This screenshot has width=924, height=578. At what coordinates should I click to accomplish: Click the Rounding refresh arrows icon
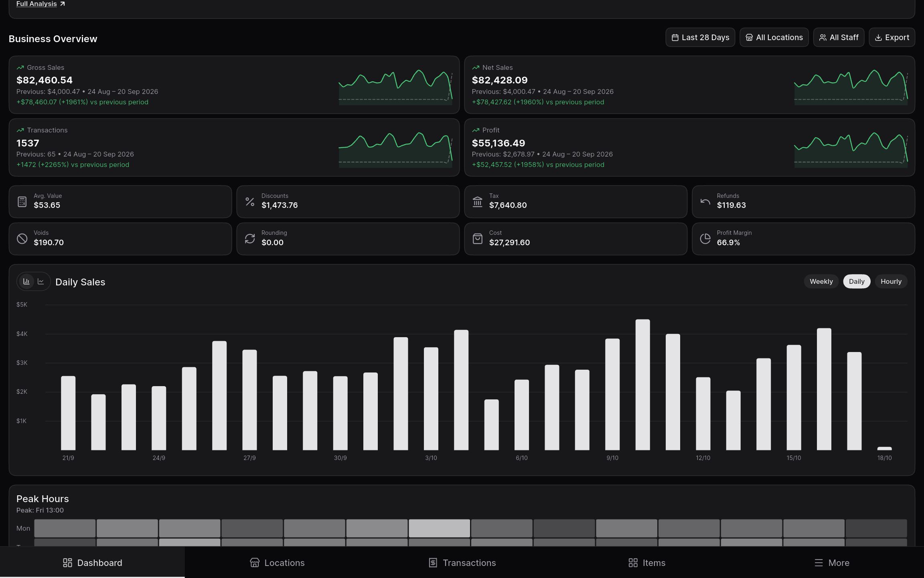click(250, 238)
